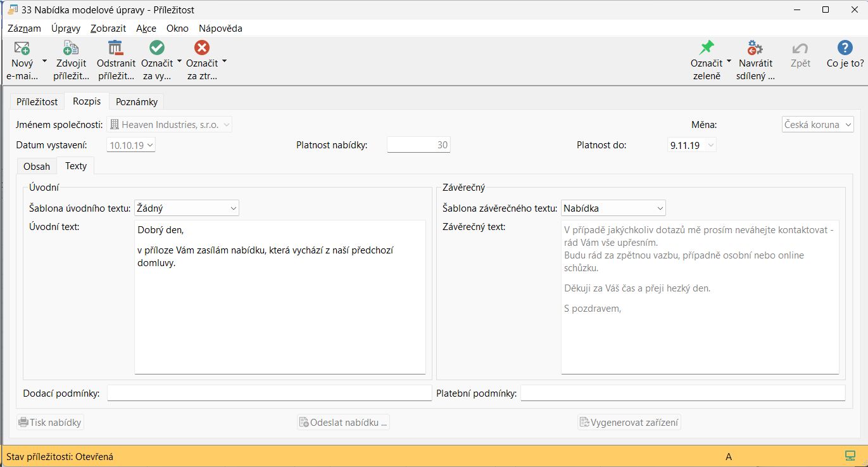
Task: Open the Šablona závěrečného textu dropdown
Action: pos(660,208)
